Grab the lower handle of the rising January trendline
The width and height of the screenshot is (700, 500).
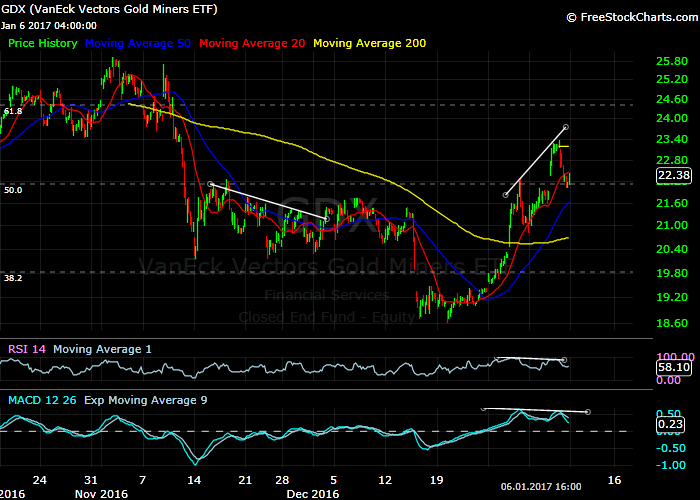(x=505, y=195)
